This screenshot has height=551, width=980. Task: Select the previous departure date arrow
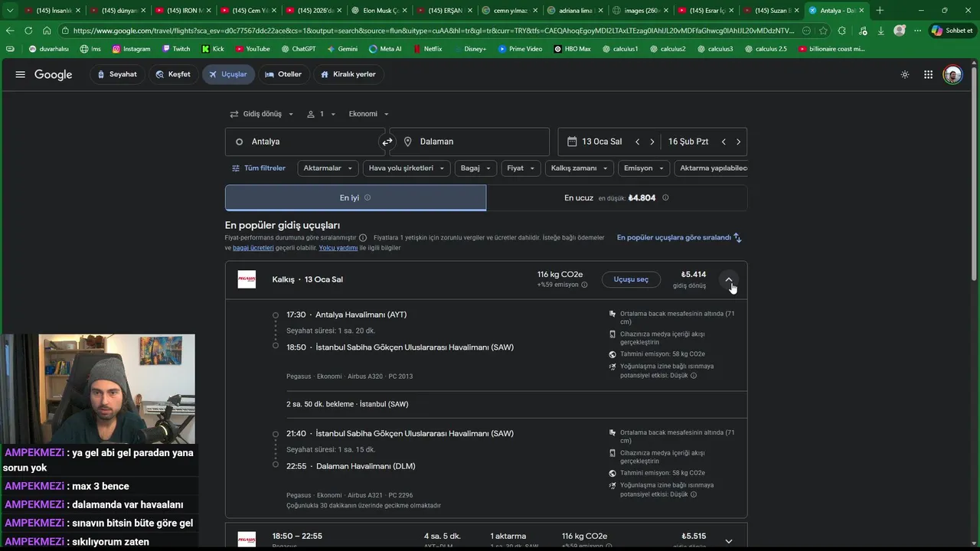click(637, 142)
